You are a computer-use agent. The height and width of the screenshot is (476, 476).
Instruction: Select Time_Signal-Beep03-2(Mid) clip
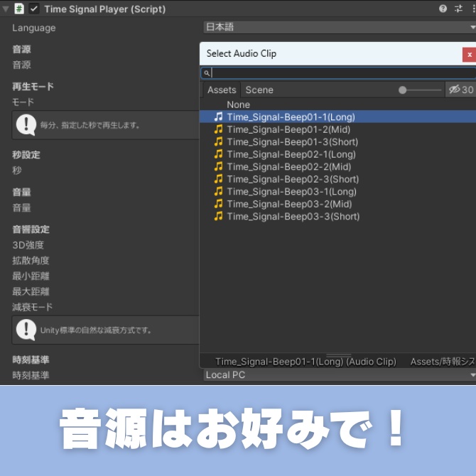coord(337,204)
